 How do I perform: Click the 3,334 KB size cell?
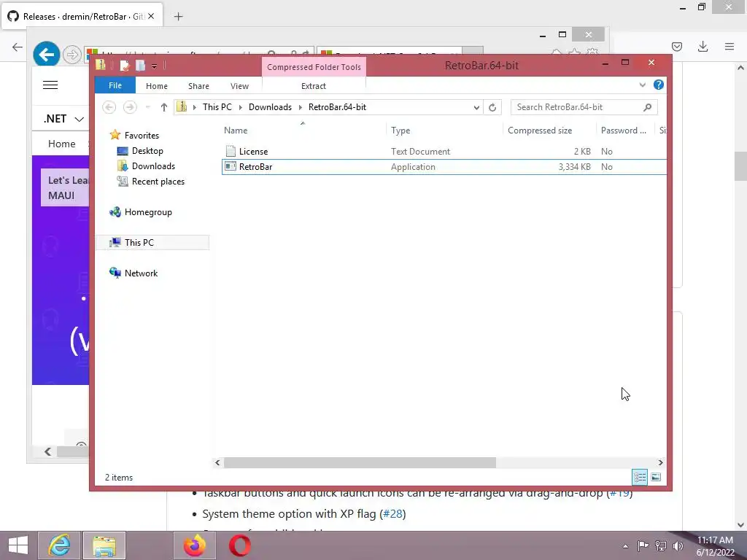click(575, 167)
